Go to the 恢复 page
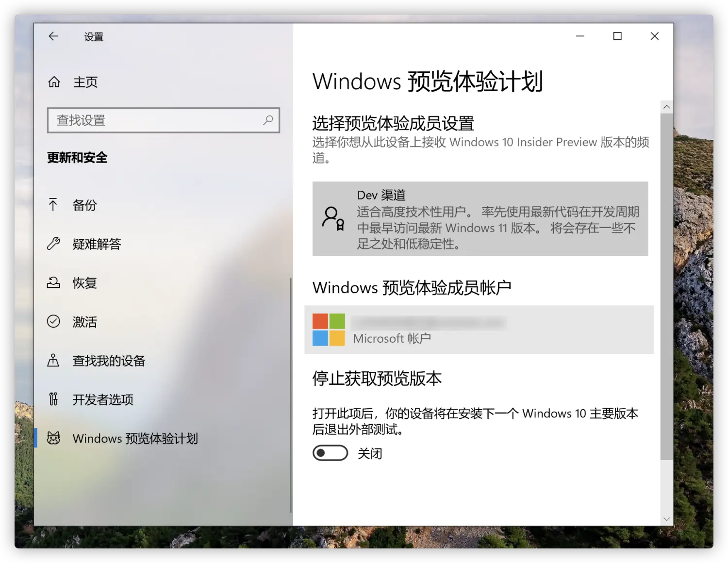The image size is (728, 563). click(x=163, y=282)
